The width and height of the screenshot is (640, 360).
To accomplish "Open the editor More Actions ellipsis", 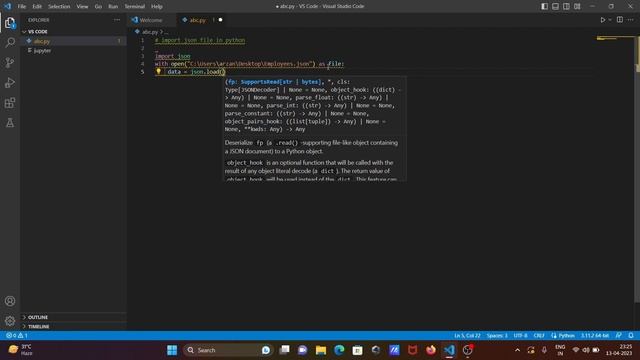I will click(631, 20).
